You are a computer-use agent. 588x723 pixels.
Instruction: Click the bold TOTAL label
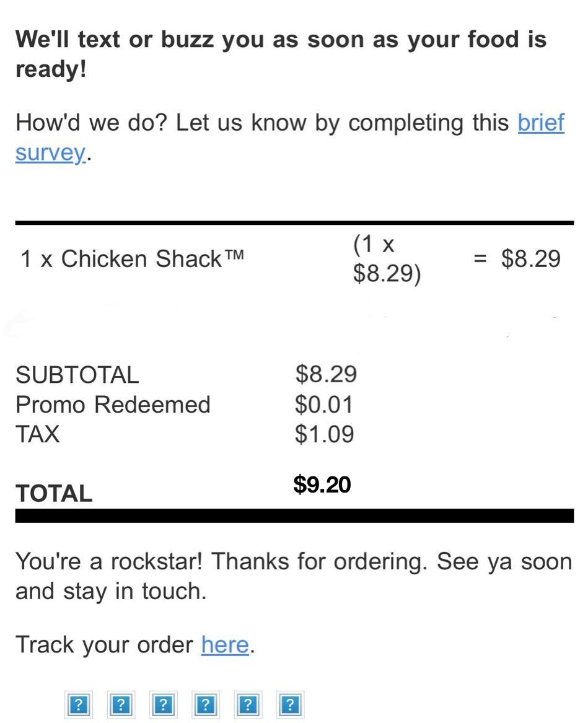(54, 494)
